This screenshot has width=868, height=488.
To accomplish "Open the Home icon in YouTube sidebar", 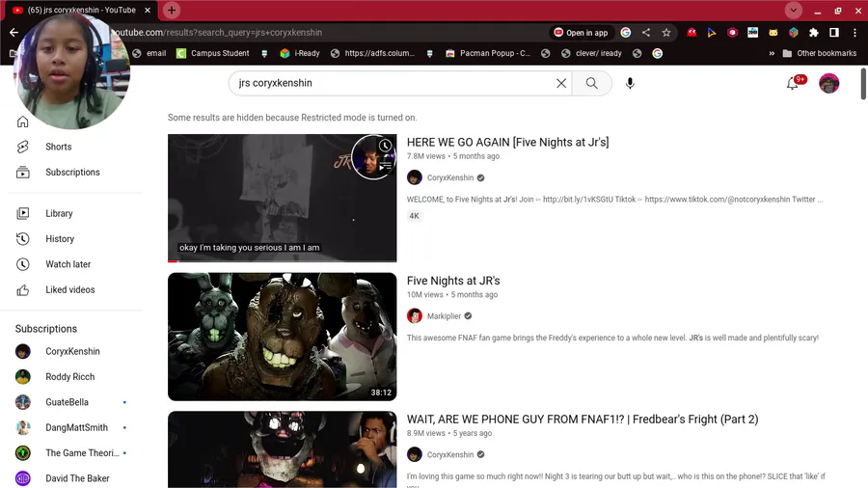I will (x=23, y=122).
